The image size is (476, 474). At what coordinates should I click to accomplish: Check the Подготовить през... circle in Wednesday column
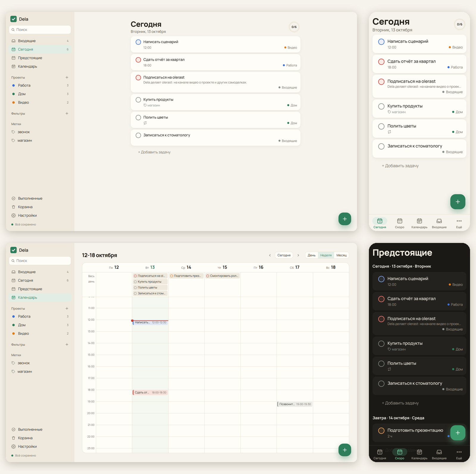(x=172, y=276)
